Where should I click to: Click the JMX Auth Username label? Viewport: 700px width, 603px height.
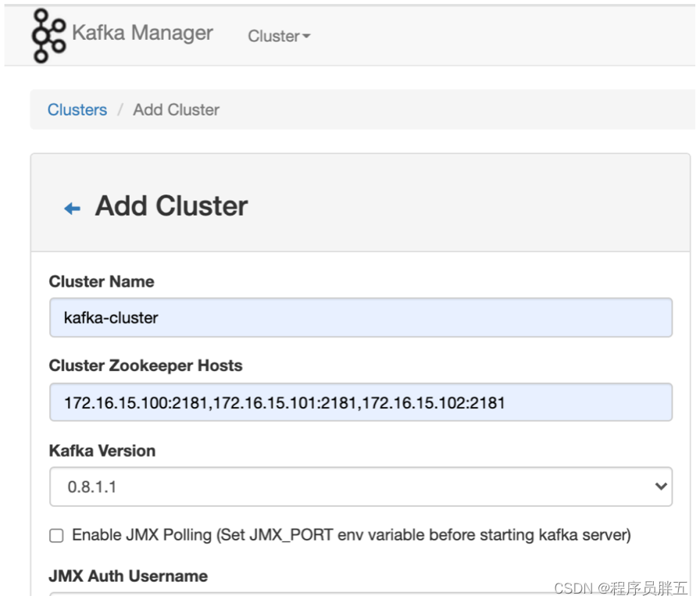click(x=128, y=576)
